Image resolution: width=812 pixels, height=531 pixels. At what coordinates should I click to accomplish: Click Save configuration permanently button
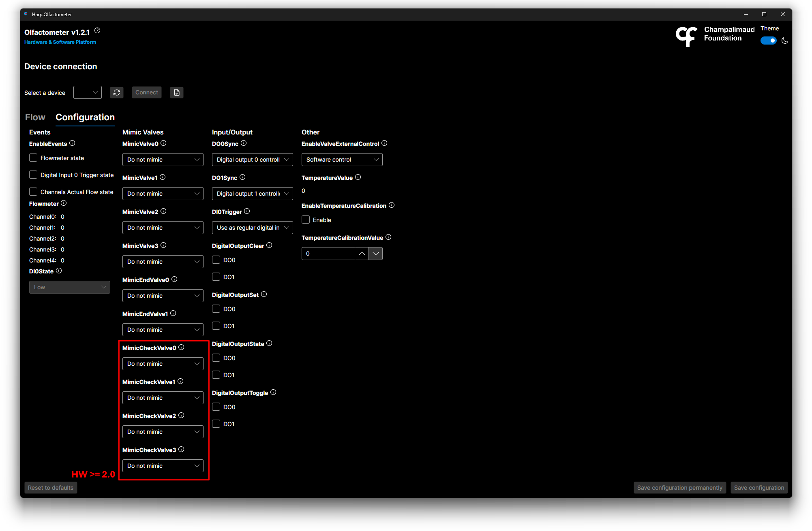(679, 488)
